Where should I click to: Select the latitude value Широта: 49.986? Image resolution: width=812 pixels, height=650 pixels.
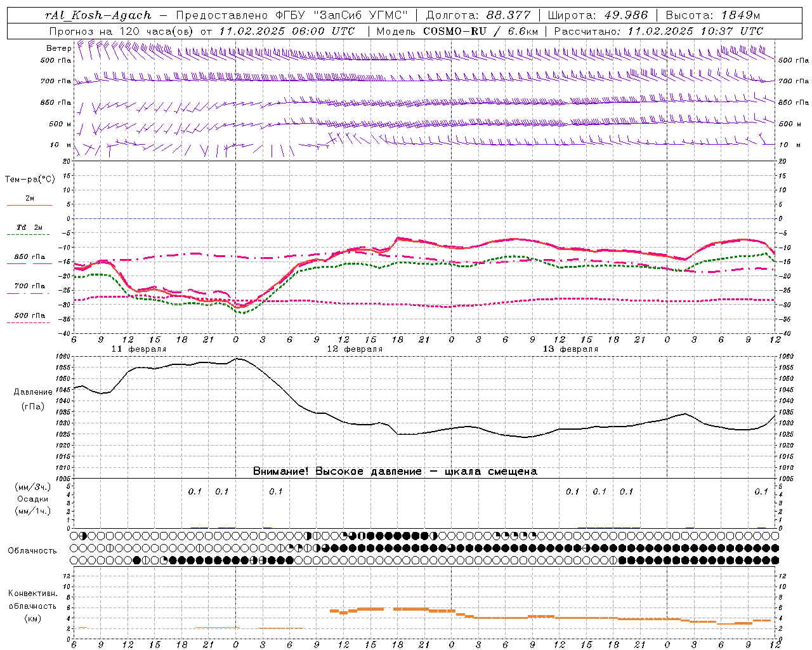598,15
